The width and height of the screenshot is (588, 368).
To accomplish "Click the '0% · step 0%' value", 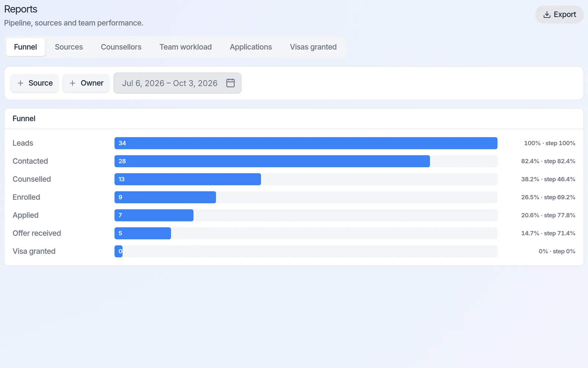I will pyautogui.click(x=557, y=251).
